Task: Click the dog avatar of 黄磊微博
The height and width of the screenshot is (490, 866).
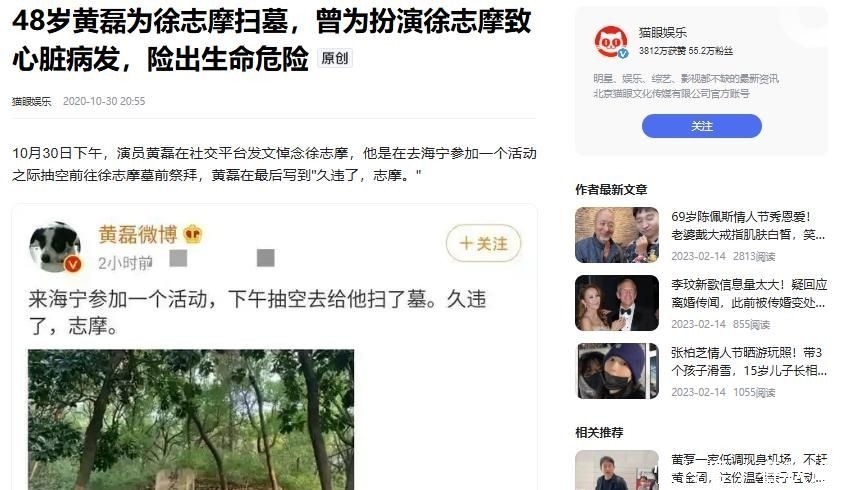Action: 55,247
